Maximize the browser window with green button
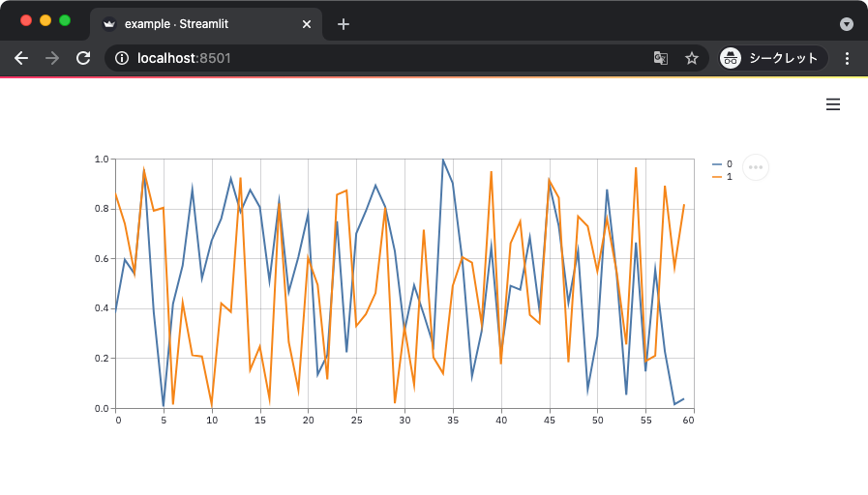 point(65,20)
